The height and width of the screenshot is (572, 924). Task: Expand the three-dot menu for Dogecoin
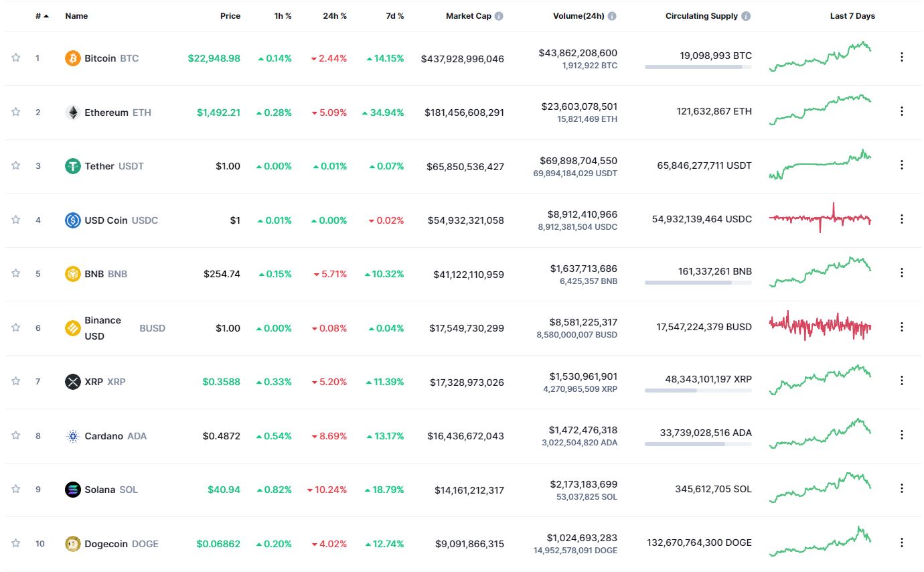click(x=901, y=543)
